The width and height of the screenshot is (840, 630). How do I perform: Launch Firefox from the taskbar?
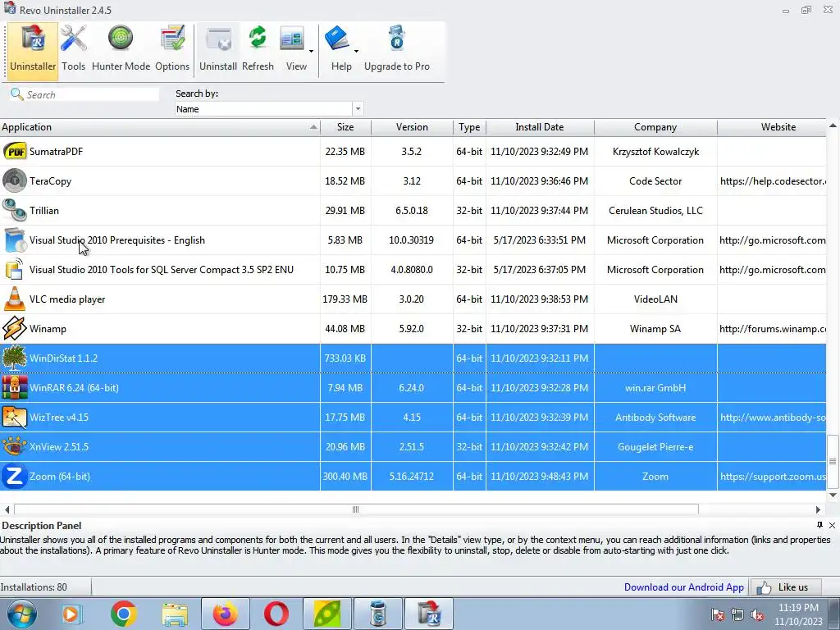226,614
